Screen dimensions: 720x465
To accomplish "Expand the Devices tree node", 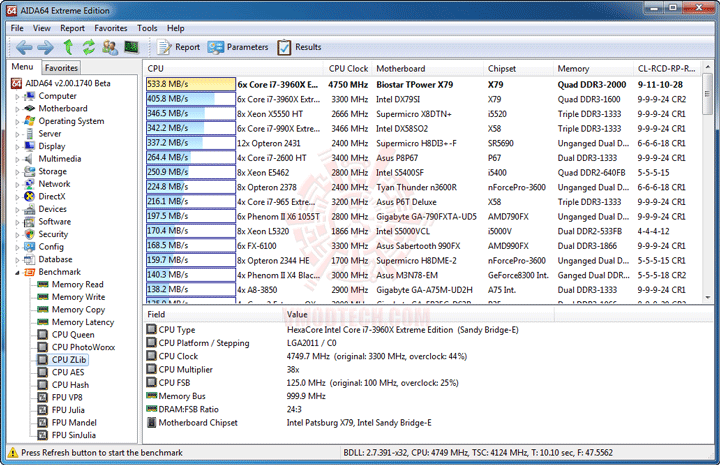I will pos(17,209).
